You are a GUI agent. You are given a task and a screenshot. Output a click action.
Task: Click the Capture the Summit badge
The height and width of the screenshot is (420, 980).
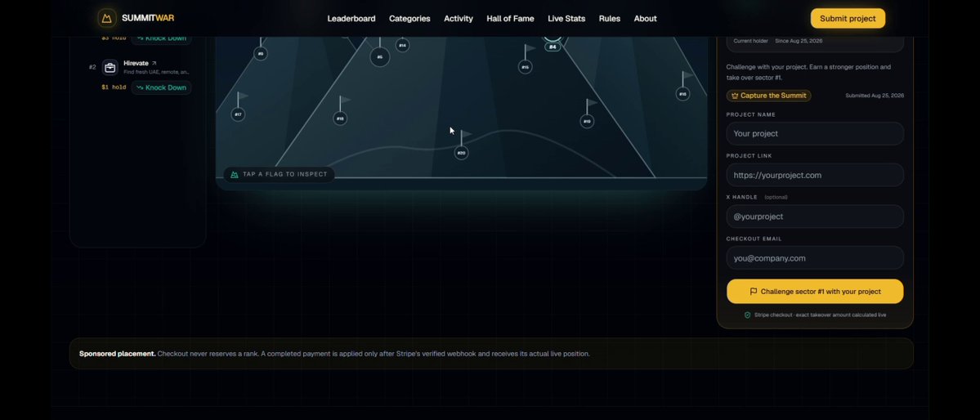[x=769, y=96]
